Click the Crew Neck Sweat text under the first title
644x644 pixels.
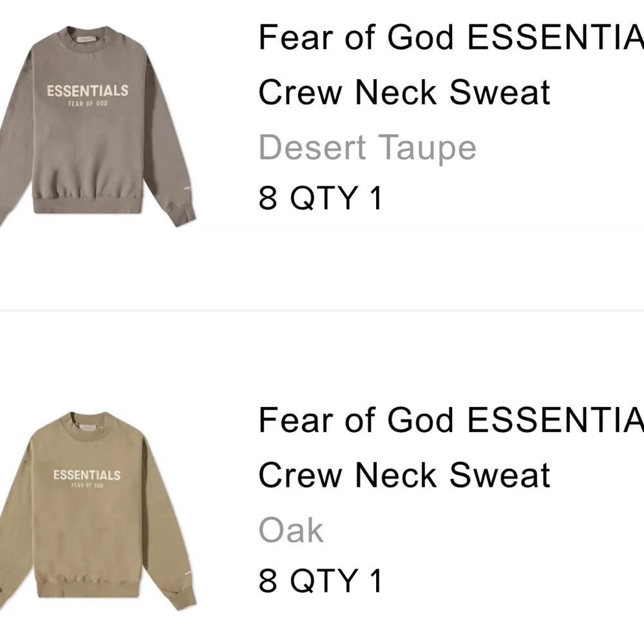click(x=404, y=93)
